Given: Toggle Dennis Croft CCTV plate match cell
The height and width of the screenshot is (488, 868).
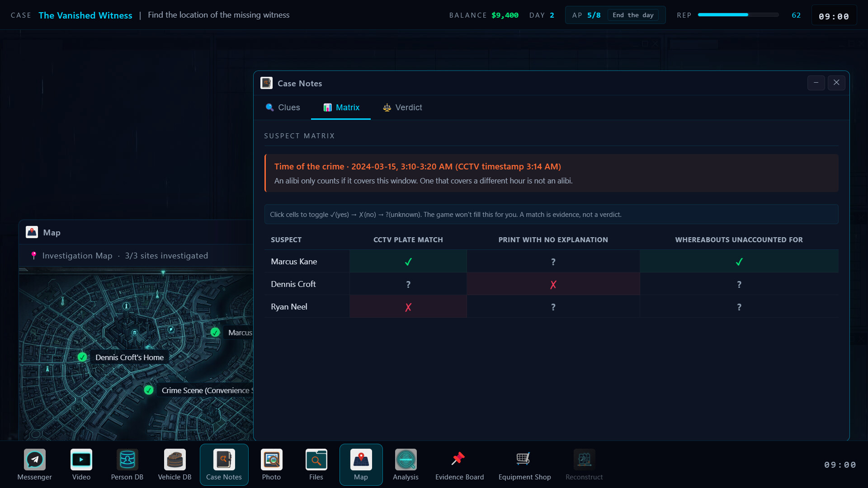Looking at the screenshot, I should click(x=408, y=284).
